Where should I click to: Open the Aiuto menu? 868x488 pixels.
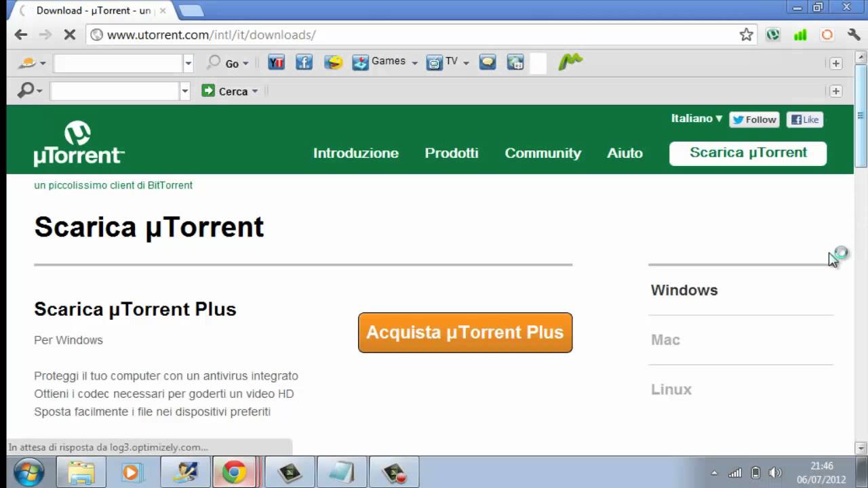(625, 153)
